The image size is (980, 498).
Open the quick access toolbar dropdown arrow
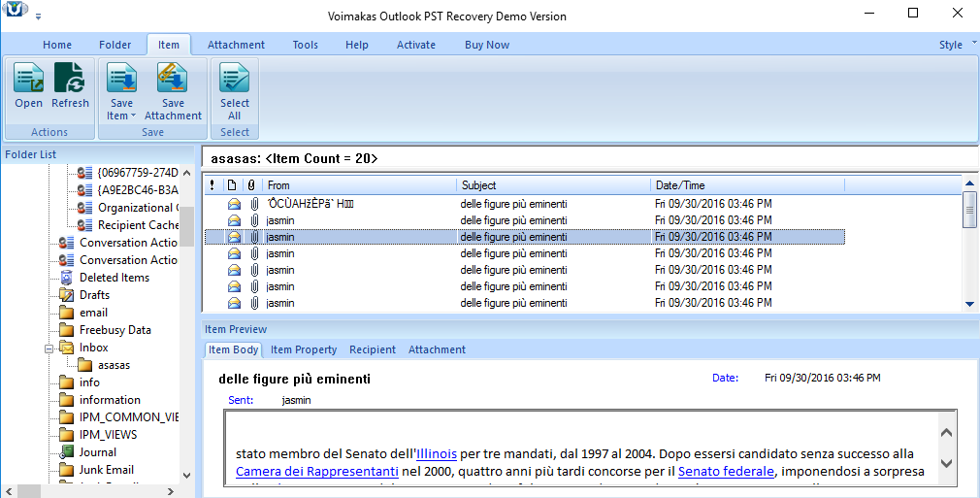pos(38,17)
